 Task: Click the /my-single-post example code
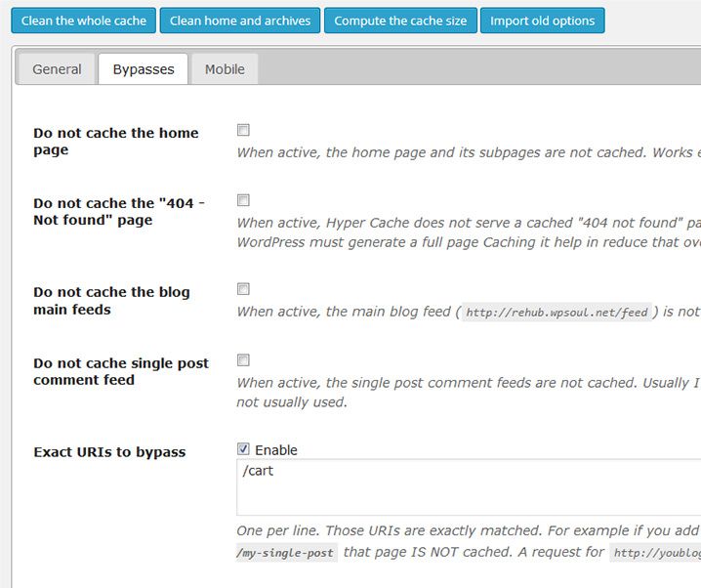287,553
